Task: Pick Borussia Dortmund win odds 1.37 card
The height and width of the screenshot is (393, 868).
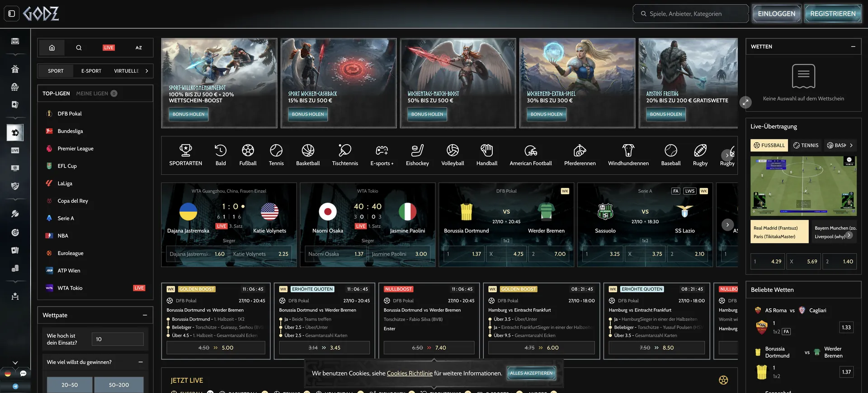Action: (x=464, y=254)
